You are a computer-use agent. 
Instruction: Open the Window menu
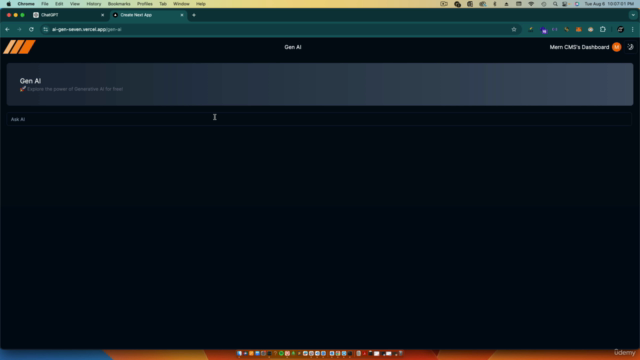coord(181,4)
